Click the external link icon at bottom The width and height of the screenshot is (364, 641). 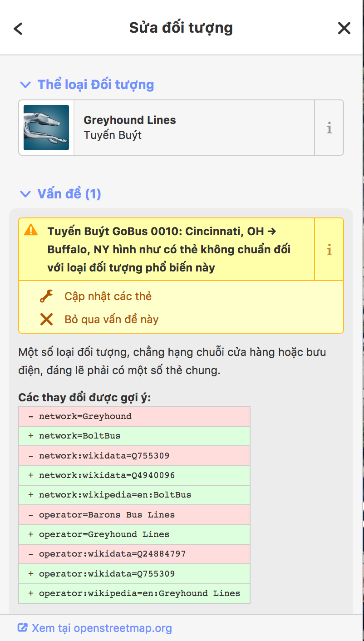[x=23, y=628]
